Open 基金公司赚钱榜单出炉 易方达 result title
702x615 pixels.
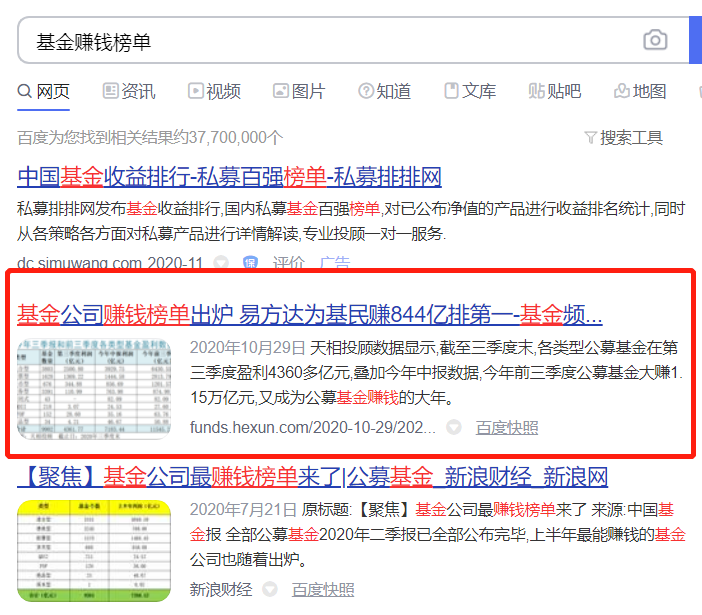(x=310, y=315)
